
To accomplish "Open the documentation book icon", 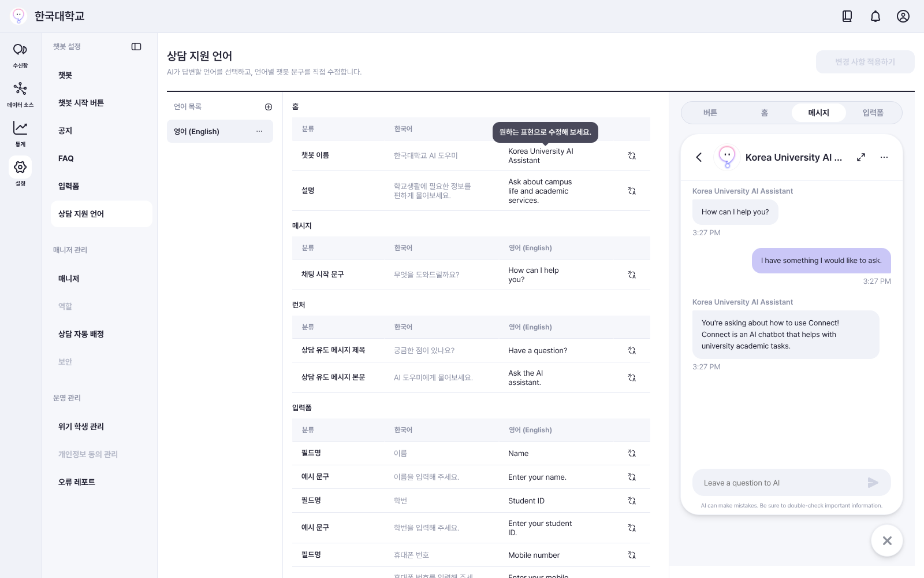I will point(847,16).
